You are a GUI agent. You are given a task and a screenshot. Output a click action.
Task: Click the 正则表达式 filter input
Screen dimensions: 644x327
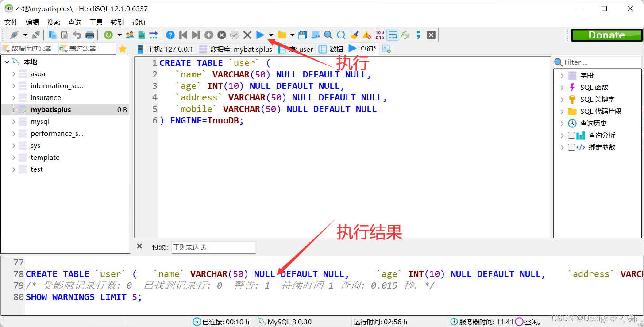214,247
